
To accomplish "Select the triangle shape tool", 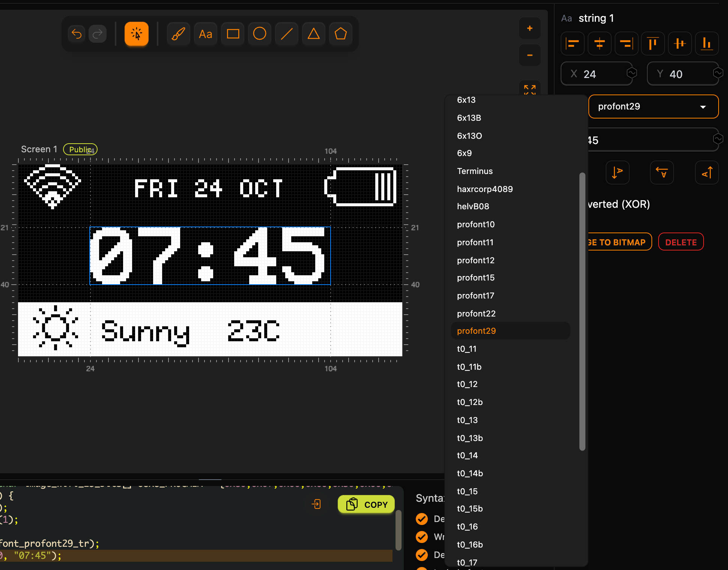I will click(314, 34).
